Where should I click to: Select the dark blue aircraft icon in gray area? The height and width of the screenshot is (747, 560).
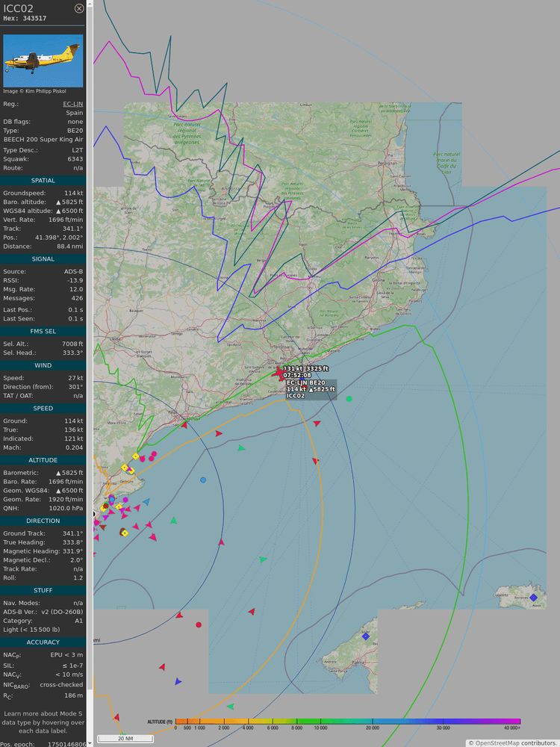click(178, 682)
